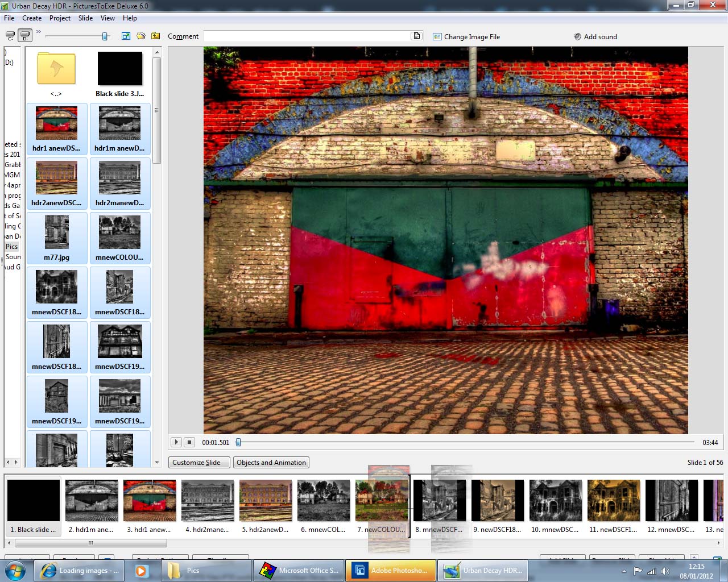The width and height of the screenshot is (728, 582).
Task: Open Objects and Animation editor
Action: (x=271, y=463)
